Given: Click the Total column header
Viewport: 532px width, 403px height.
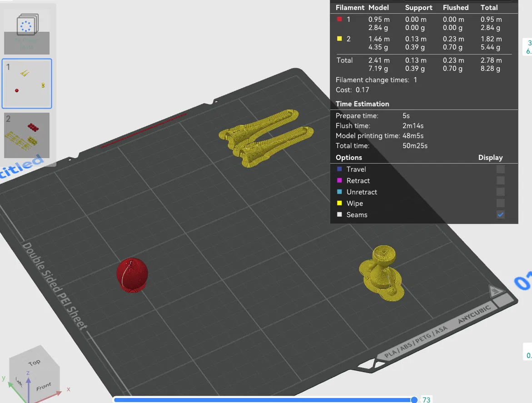Looking at the screenshot, I should coord(489,7).
